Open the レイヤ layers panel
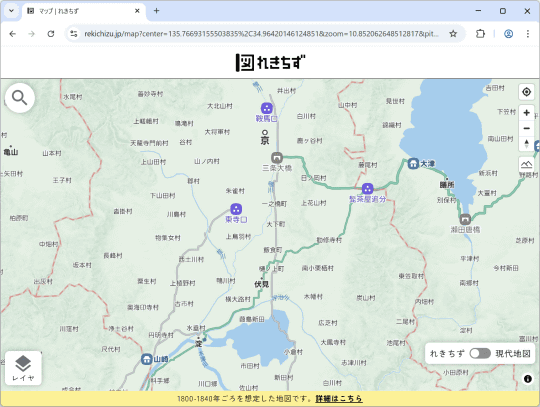Viewport: 540px width, 407px height. tap(23, 368)
